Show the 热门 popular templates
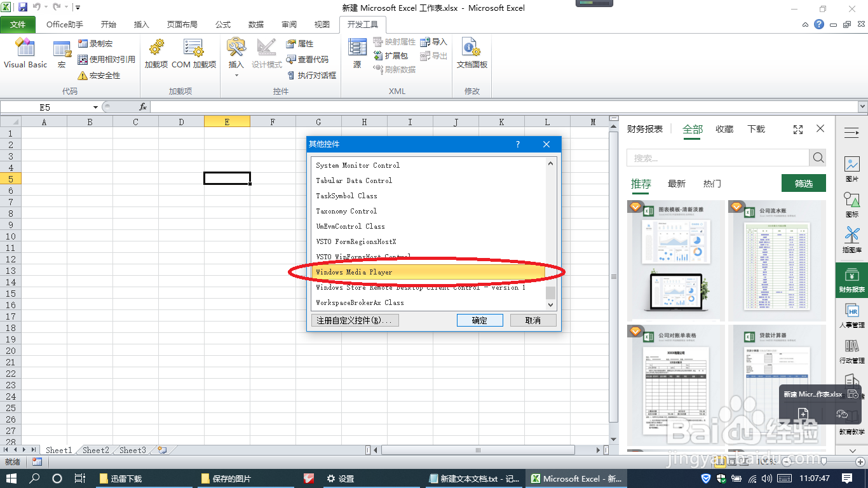The width and height of the screenshot is (868, 488). click(x=712, y=184)
